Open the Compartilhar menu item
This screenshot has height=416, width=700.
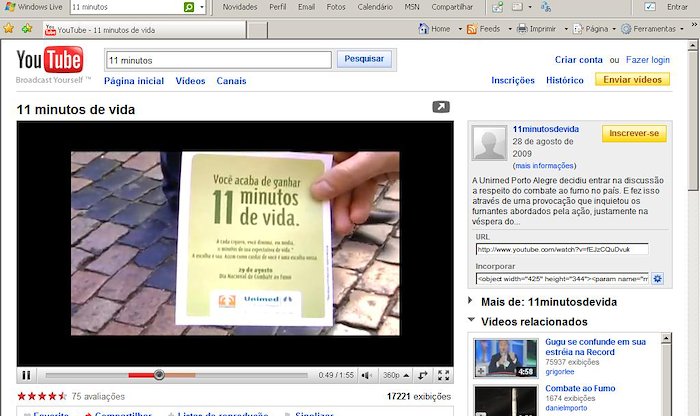[x=452, y=7]
